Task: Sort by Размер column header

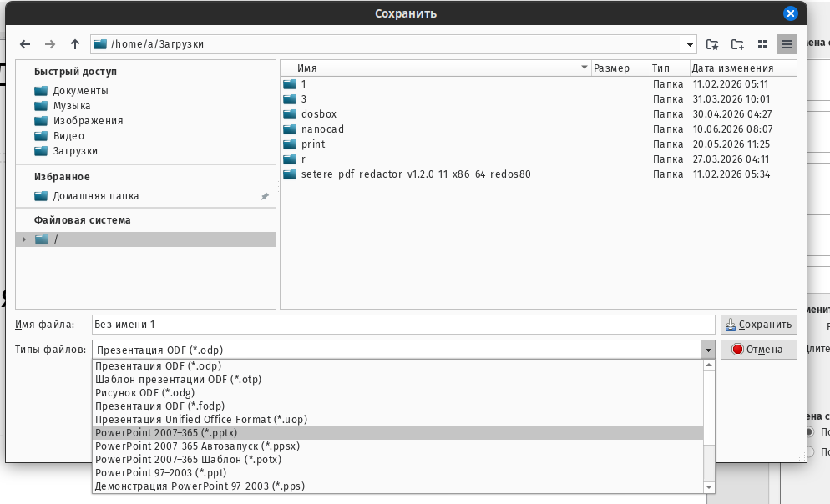Action: click(x=620, y=68)
